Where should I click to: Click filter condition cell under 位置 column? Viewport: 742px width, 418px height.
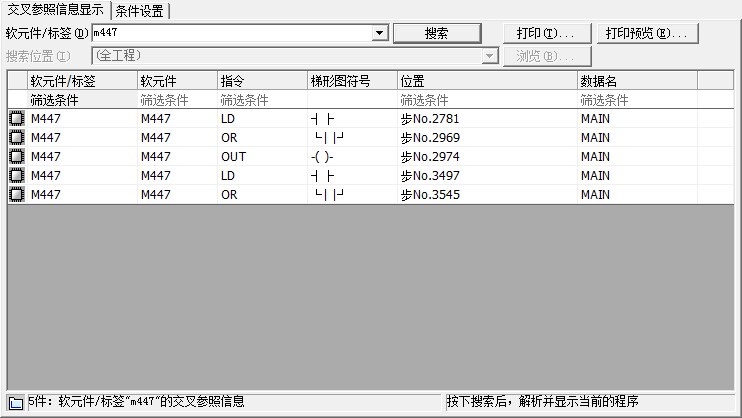(x=486, y=100)
